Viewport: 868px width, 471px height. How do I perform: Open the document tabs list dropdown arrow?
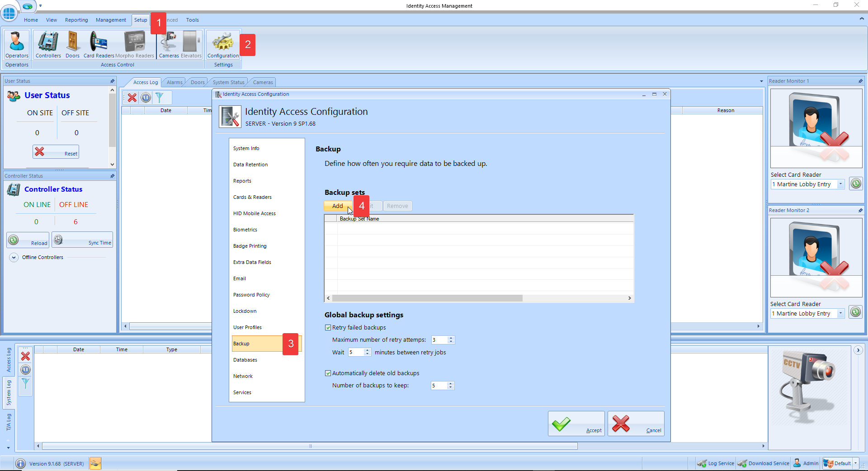tap(762, 82)
